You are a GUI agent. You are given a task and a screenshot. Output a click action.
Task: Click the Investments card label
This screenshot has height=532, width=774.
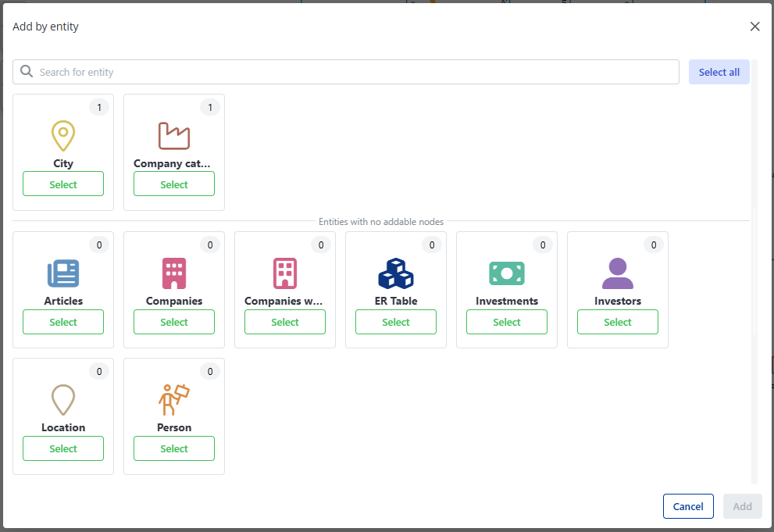point(506,301)
